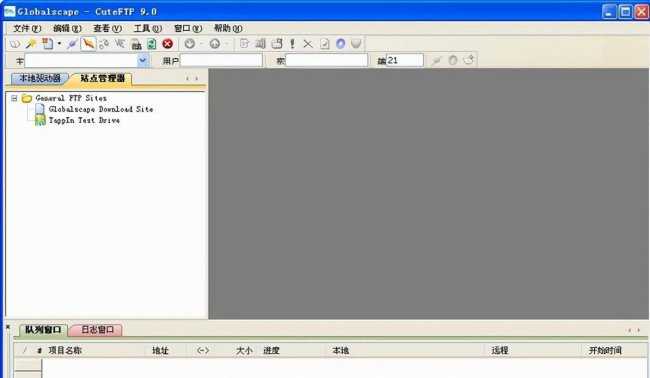Screen dimensions: 650x378
Task: Sort queue by 地址 column
Action: pyautogui.click(x=160, y=351)
